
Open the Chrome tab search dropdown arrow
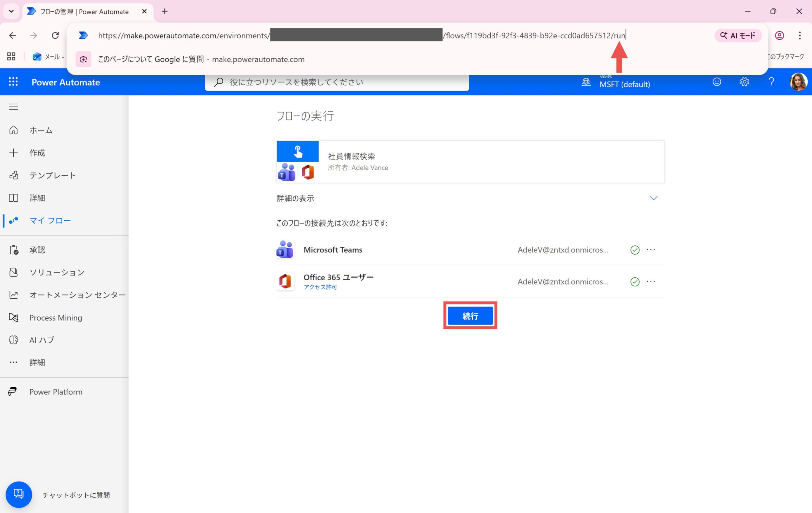coord(11,11)
